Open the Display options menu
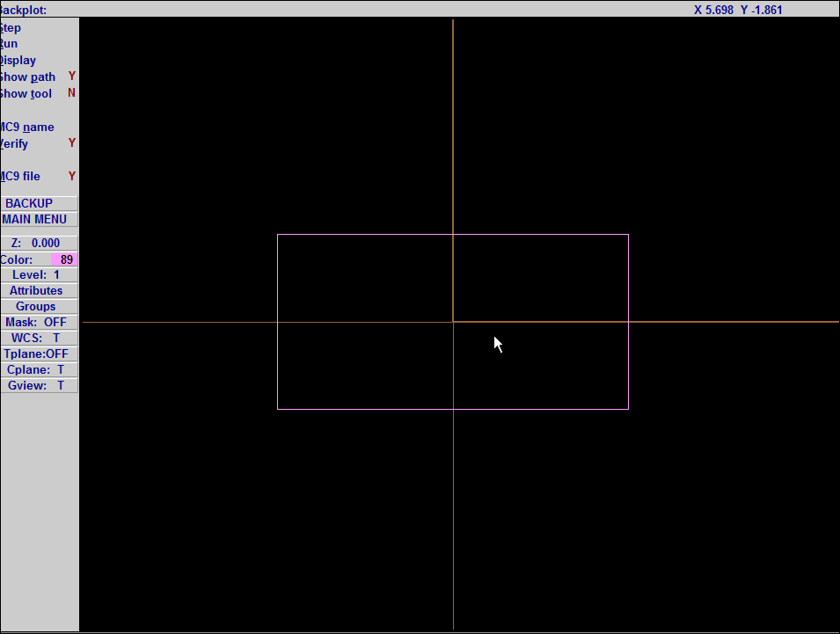 click(x=17, y=60)
